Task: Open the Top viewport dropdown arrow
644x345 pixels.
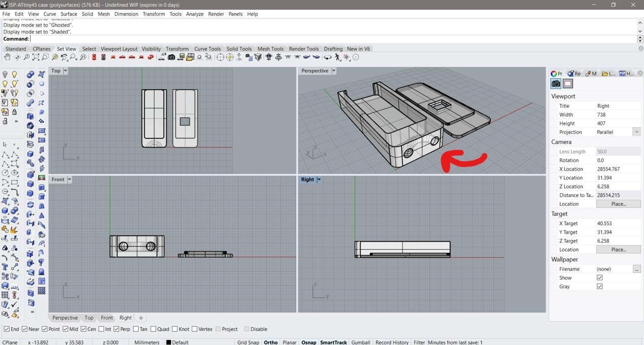Action: click(66, 71)
